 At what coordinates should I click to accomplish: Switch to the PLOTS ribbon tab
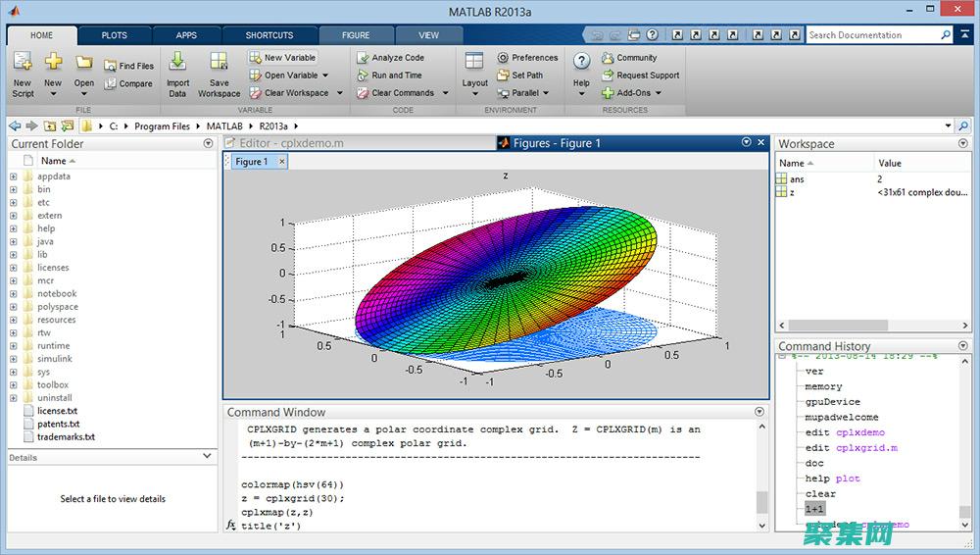click(114, 35)
